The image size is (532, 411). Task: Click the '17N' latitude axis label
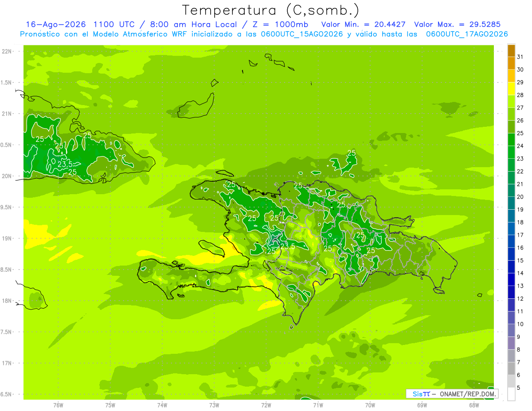pos(7,363)
